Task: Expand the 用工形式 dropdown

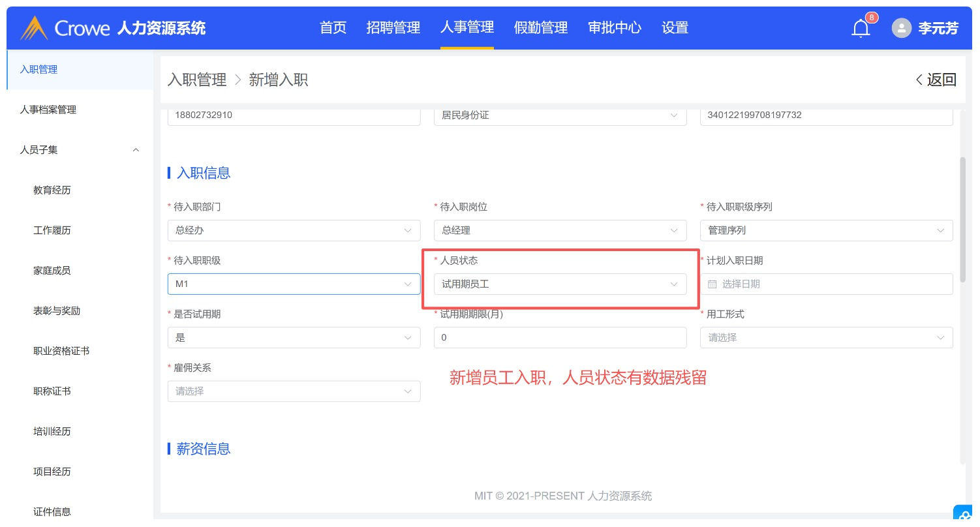Action: point(826,338)
